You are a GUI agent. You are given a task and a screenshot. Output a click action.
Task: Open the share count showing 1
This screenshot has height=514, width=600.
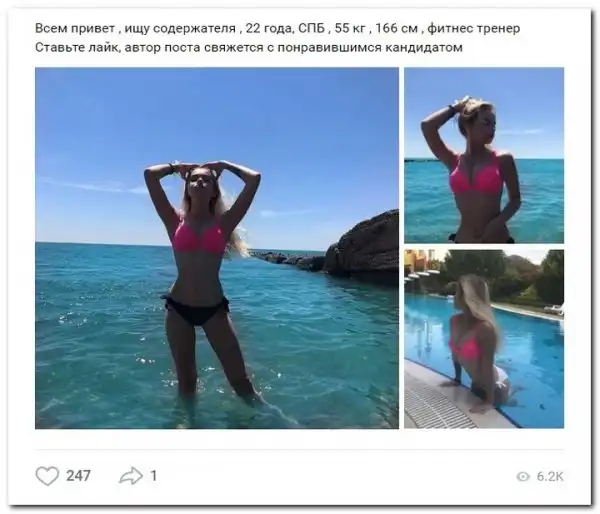[x=153, y=476]
